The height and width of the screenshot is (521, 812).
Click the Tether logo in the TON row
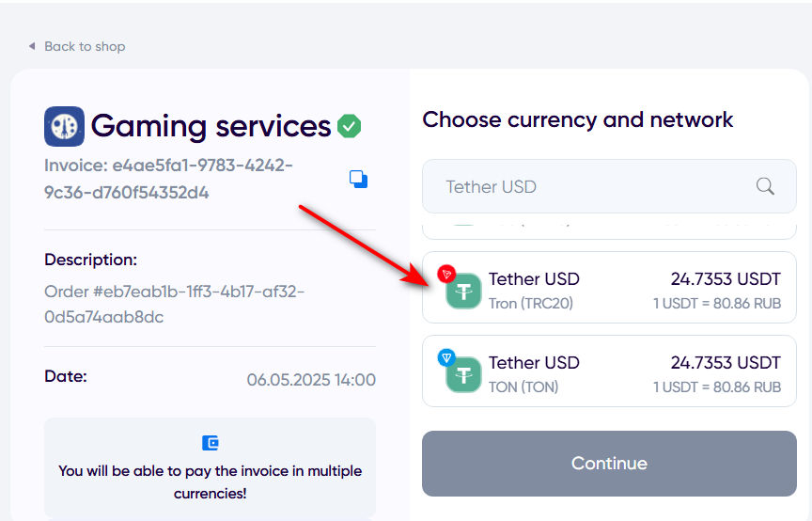pyautogui.click(x=463, y=374)
